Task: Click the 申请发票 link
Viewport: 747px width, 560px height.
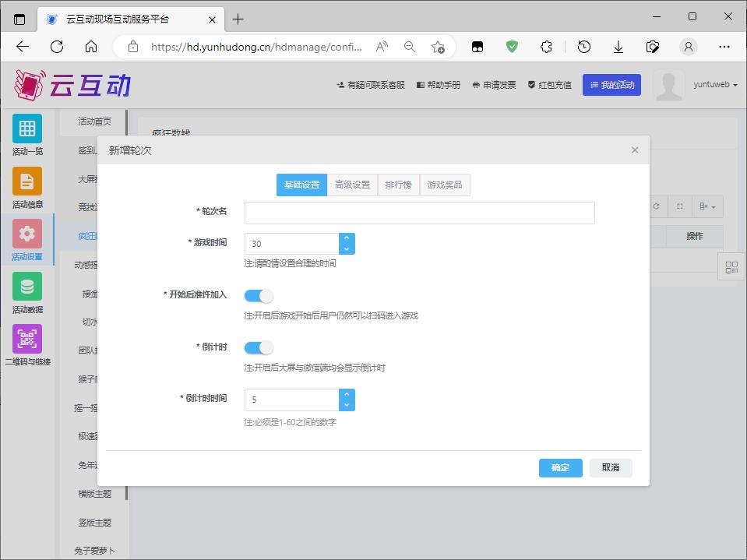Action: point(494,85)
